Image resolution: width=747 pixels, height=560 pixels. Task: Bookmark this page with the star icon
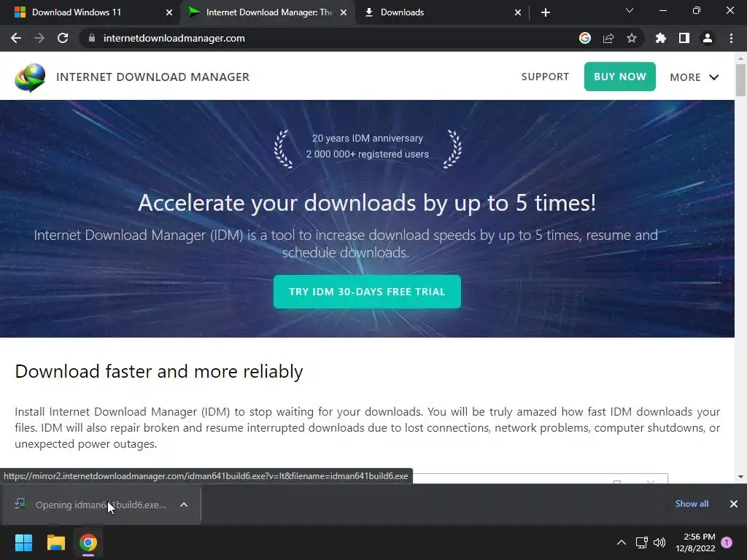[632, 38]
